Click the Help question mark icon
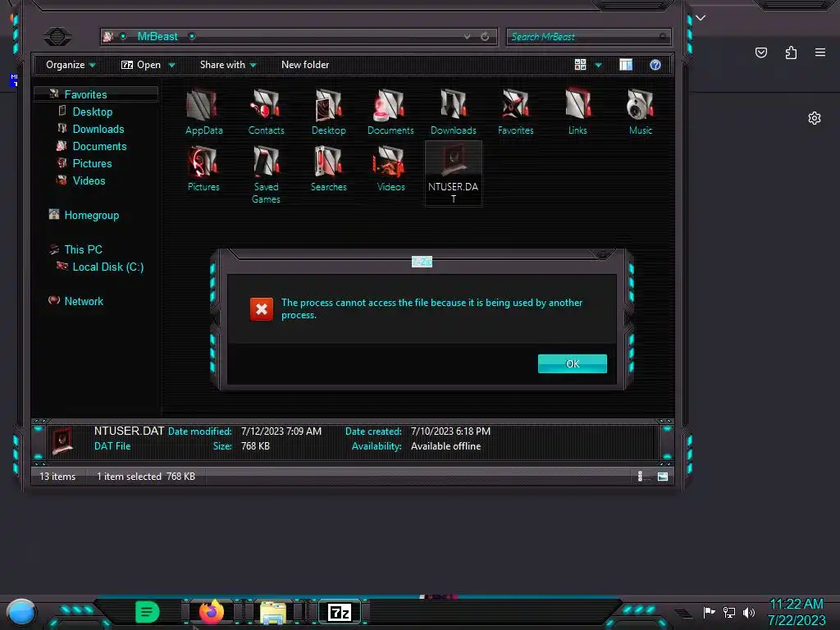840x630 pixels. click(x=655, y=65)
